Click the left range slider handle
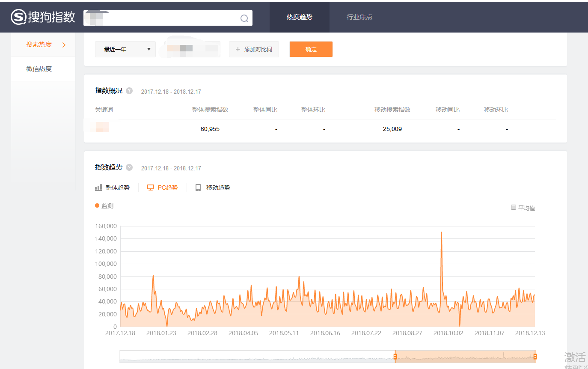This screenshot has width=588, height=369. click(x=395, y=356)
